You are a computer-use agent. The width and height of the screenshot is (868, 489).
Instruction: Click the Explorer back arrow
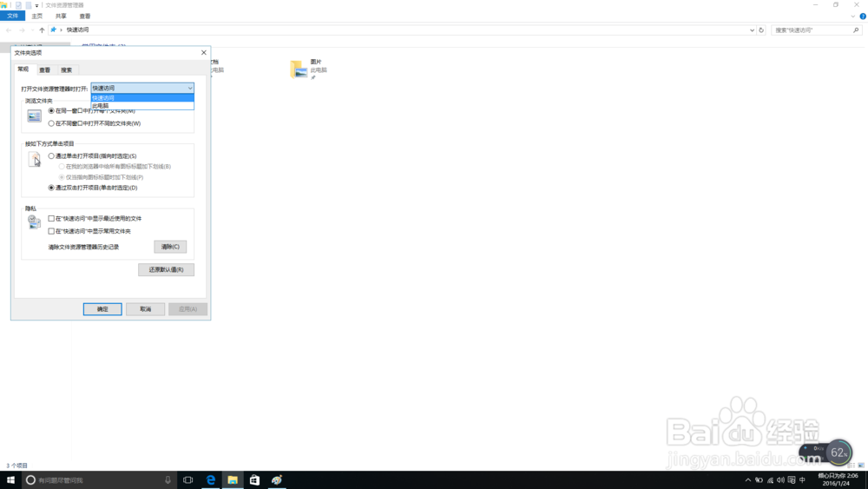click(9, 30)
